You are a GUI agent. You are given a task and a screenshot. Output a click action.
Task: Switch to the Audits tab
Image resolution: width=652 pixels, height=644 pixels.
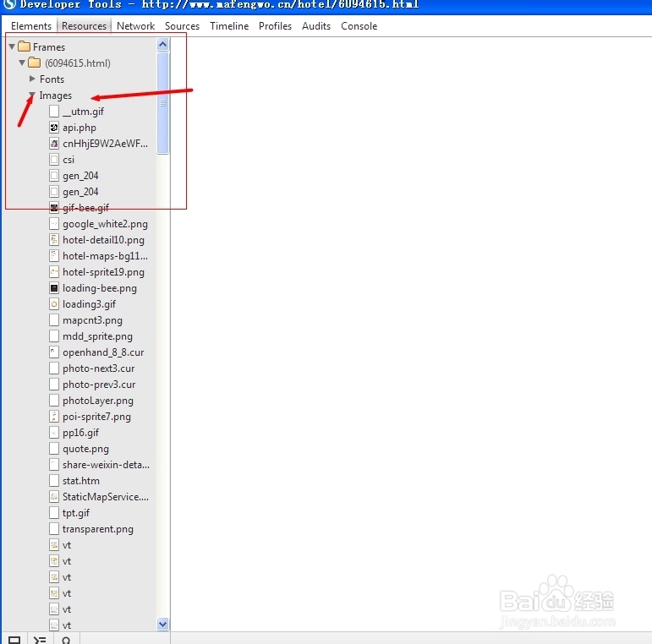click(x=316, y=25)
